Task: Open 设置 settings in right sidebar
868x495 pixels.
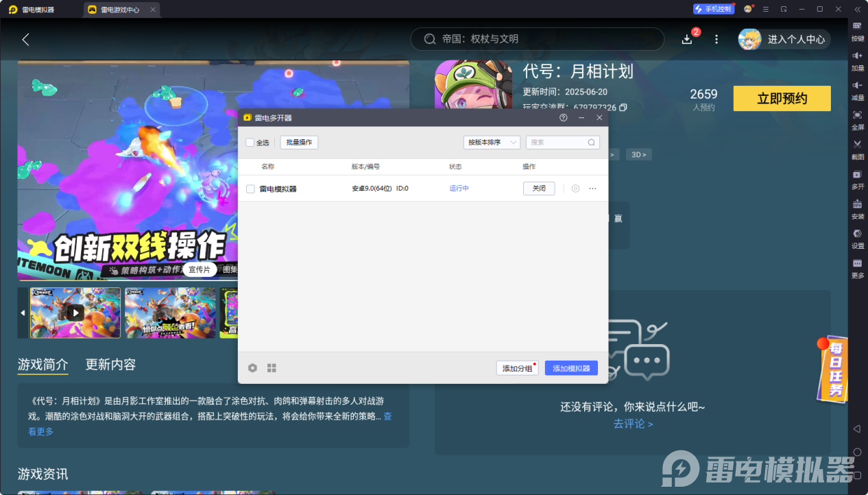Action: pyautogui.click(x=857, y=238)
